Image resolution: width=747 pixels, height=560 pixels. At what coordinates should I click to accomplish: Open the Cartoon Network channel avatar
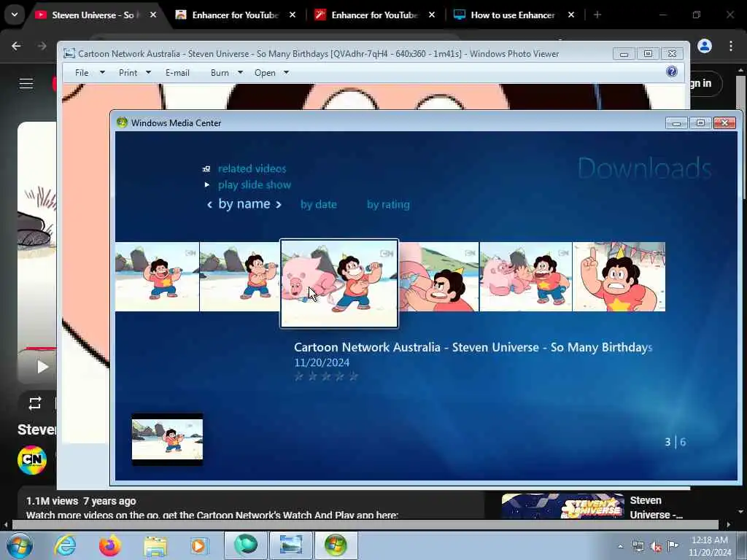click(32, 460)
